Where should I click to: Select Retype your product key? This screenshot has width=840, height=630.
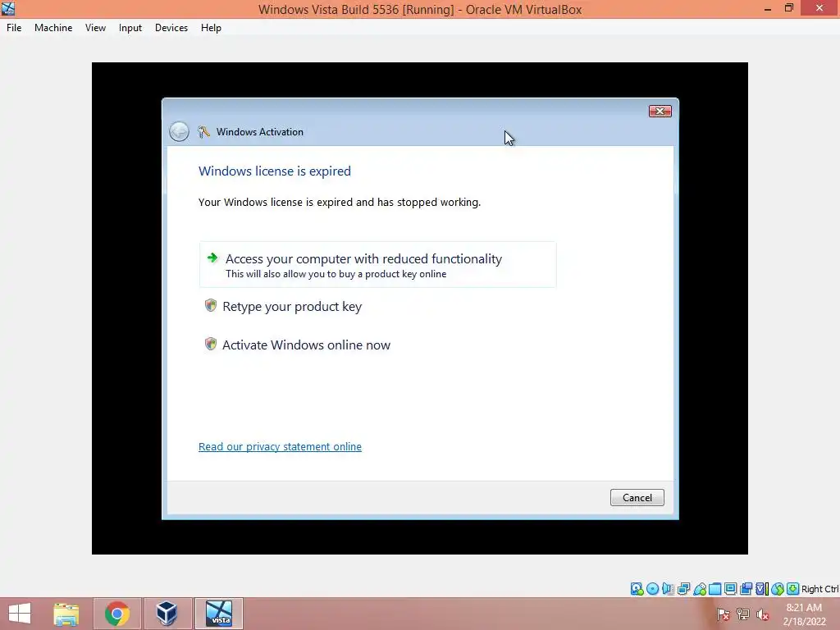(x=292, y=307)
